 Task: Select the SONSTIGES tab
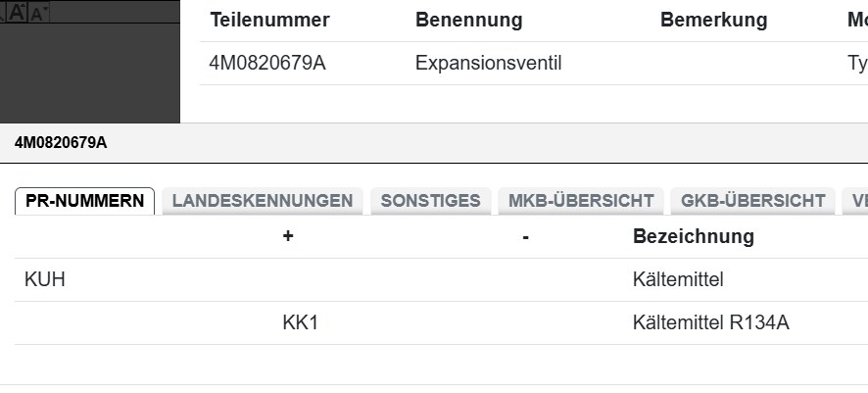point(430,201)
